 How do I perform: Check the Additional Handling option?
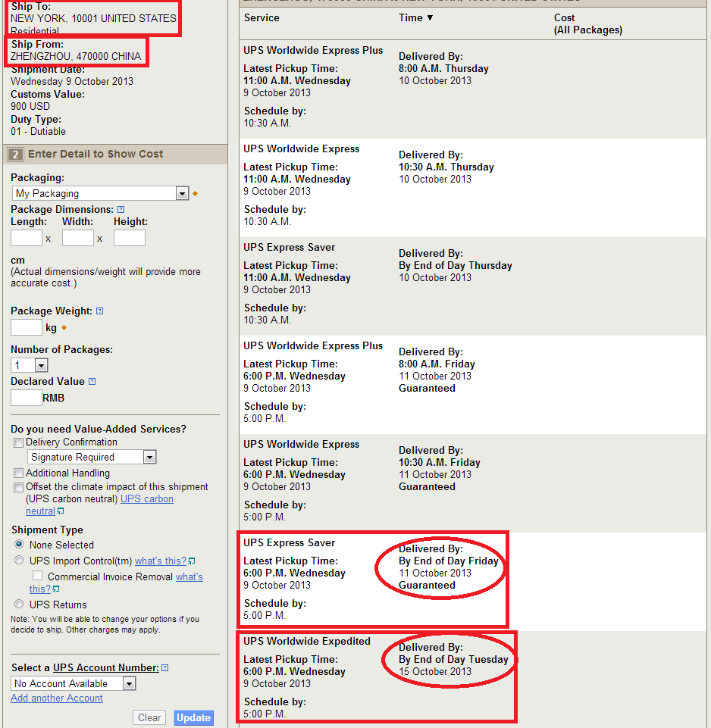19,473
